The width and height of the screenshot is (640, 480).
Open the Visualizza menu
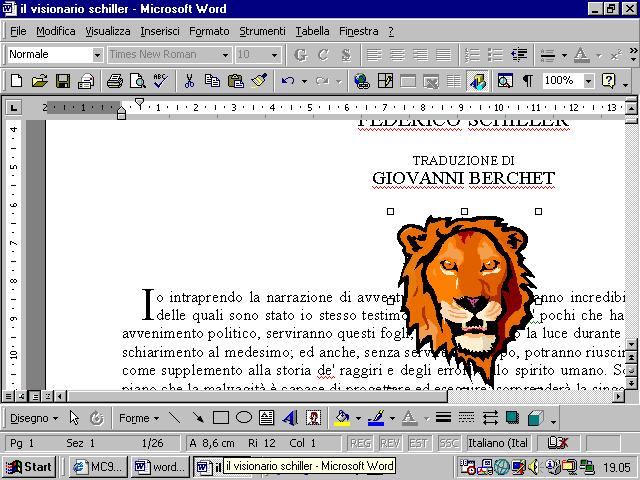click(x=108, y=31)
